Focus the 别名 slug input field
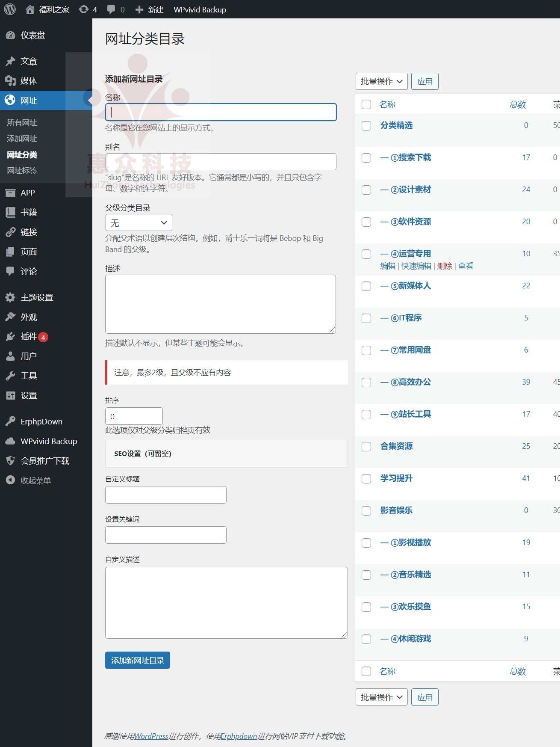 (x=221, y=162)
